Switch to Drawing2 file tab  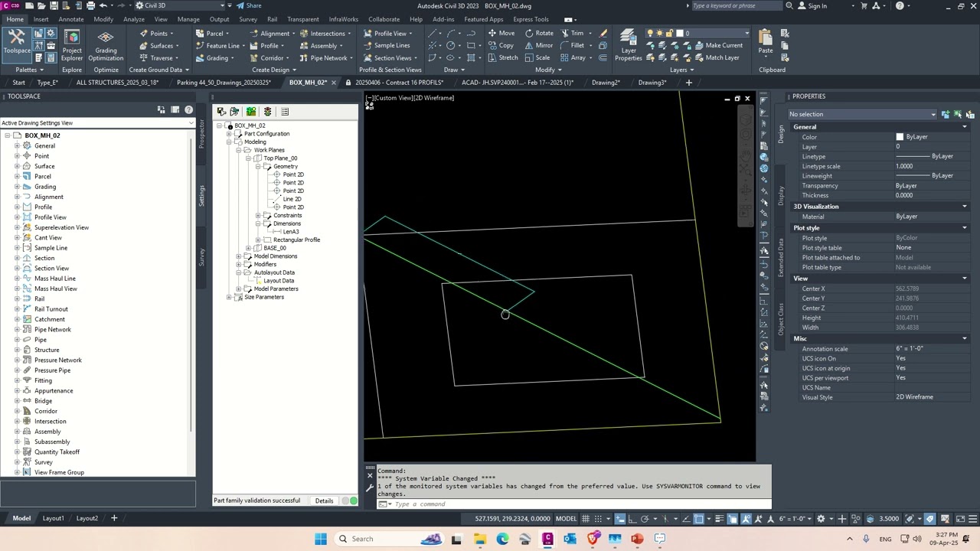point(606,82)
